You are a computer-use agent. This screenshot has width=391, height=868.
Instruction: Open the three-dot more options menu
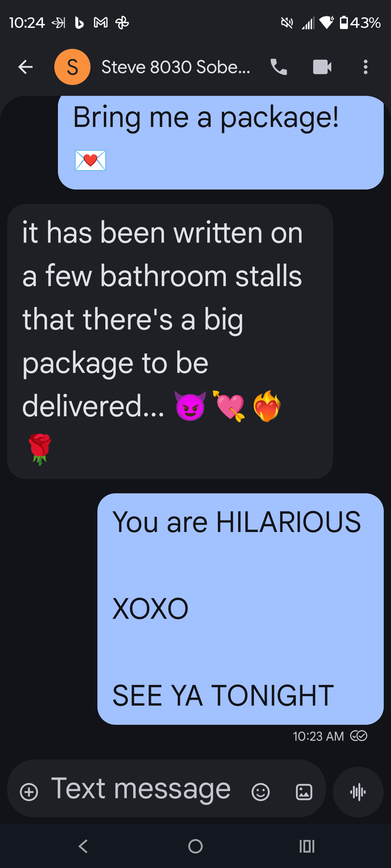[366, 67]
